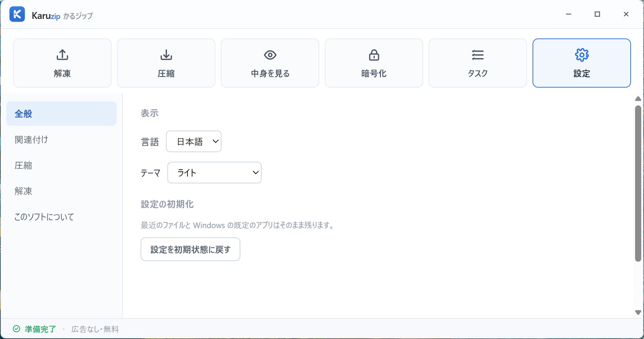Go to the 暗号化 lock tab
This screenshot has width=644, height=339.
[374, 63]
